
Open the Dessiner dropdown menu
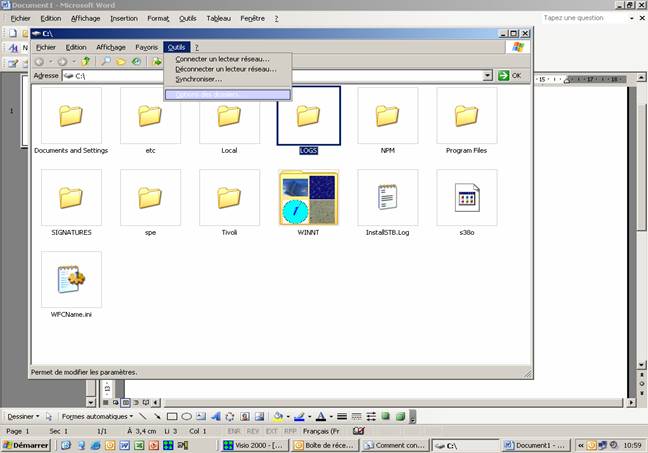click(x=23, y=417)
